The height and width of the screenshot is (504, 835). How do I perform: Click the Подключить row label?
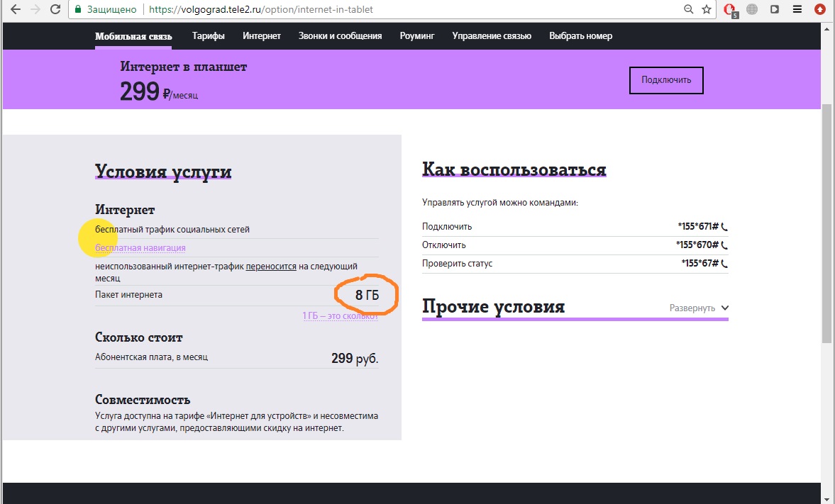coord(448,227)
